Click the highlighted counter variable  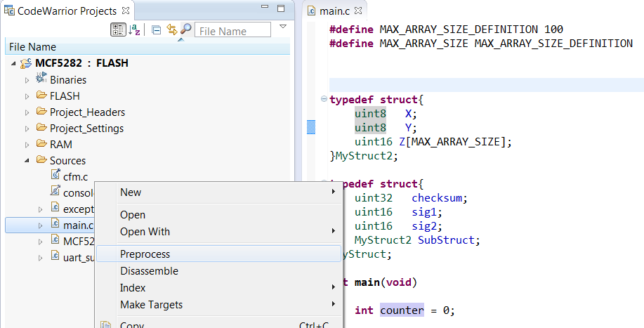402,310
